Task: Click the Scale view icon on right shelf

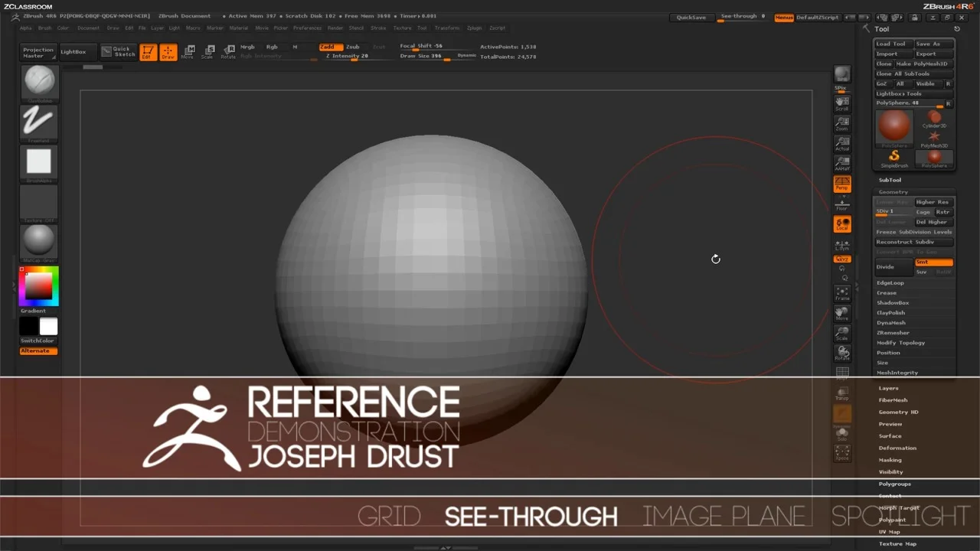Action: pyautogui.click(x=842, y=333)
